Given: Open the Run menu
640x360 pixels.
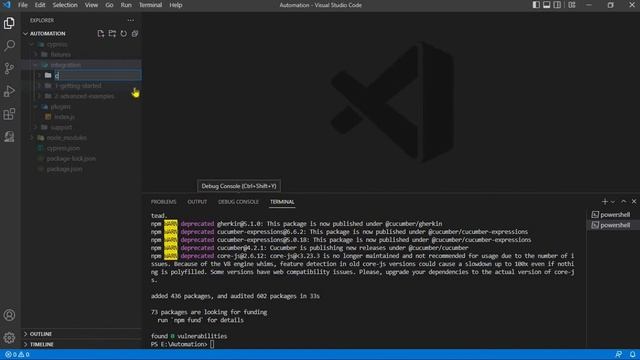Looking at the screenshot, I should [x=126, y=5].
